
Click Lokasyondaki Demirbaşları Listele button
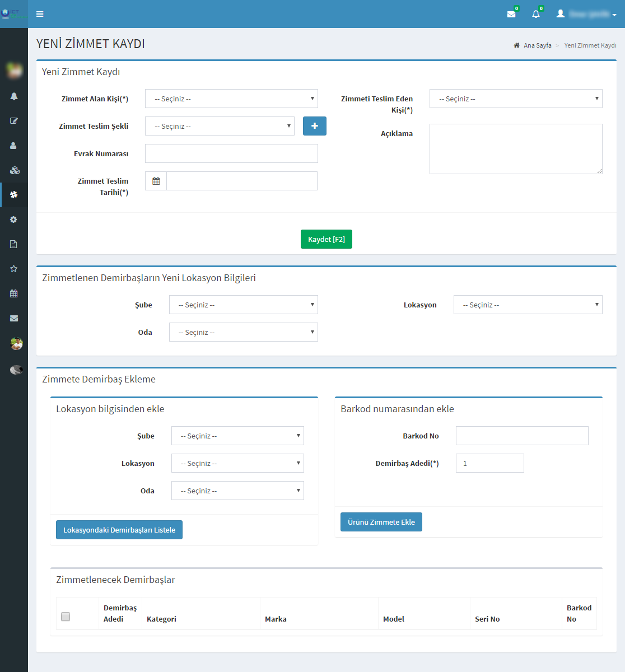click(x=119, y=530)
